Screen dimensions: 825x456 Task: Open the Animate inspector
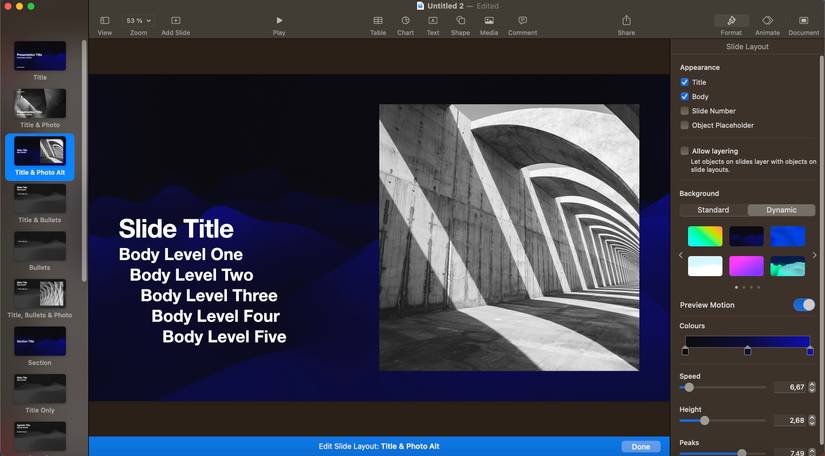[x=768, y=21]
